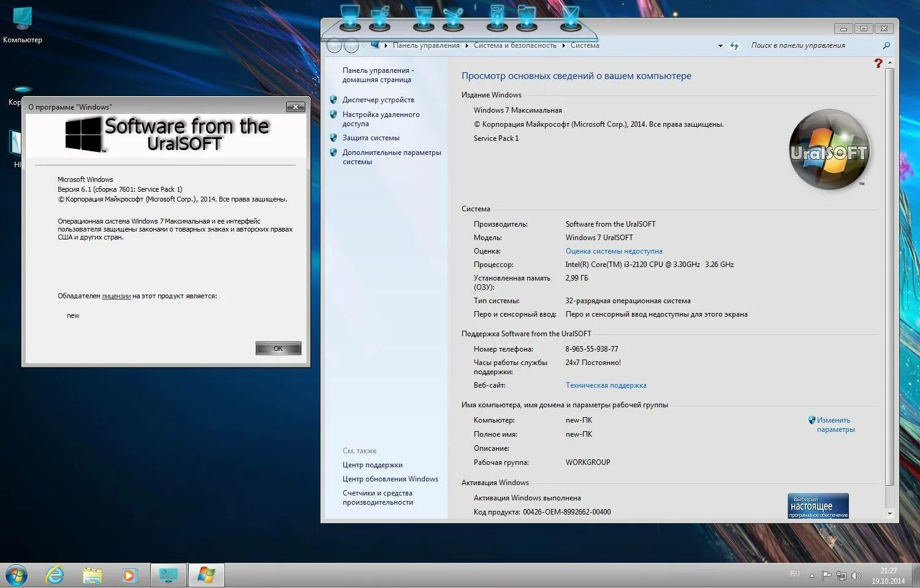Click the Show desktop strip beside the clock
Screen dimensions: 920x588
[x=916, y=576]
